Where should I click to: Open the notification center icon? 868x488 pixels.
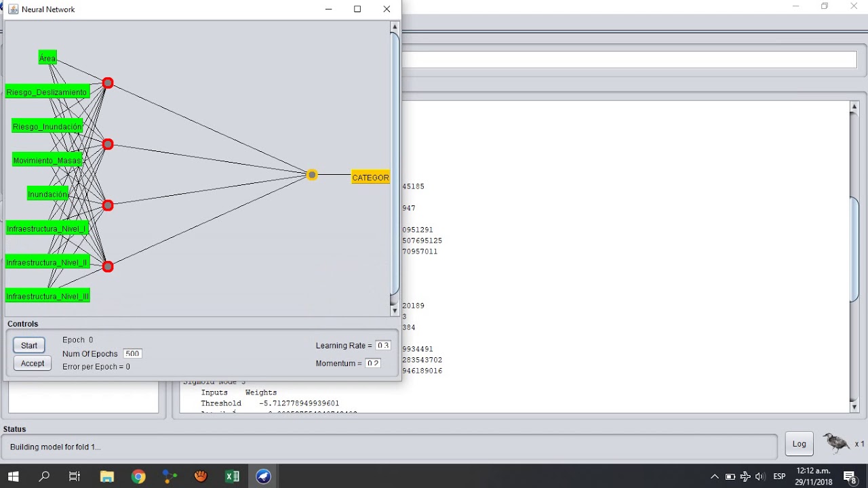pyautogui.click(x=850, y=477)
